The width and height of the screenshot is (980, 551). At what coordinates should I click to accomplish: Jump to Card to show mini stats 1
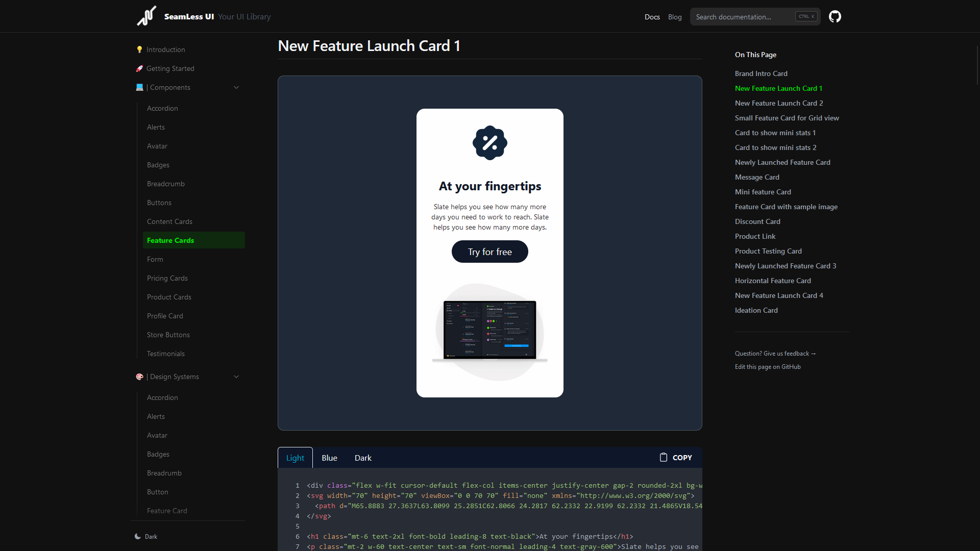pos(775,133)
